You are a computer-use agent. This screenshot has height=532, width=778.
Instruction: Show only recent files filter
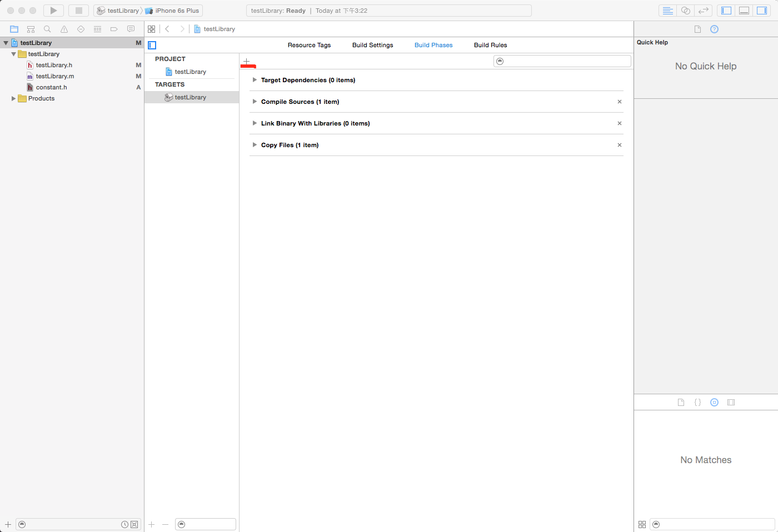pyautogui.click(x=125, y=524)
